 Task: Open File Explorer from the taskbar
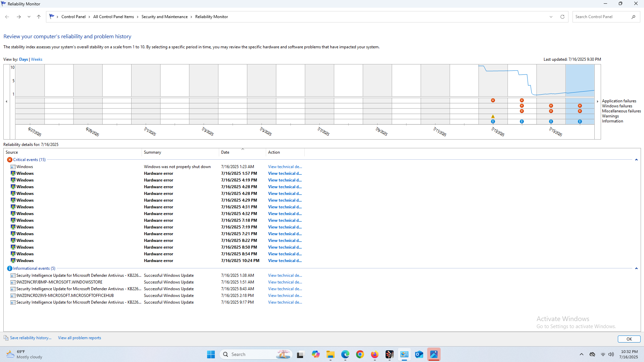pos(330,354)
